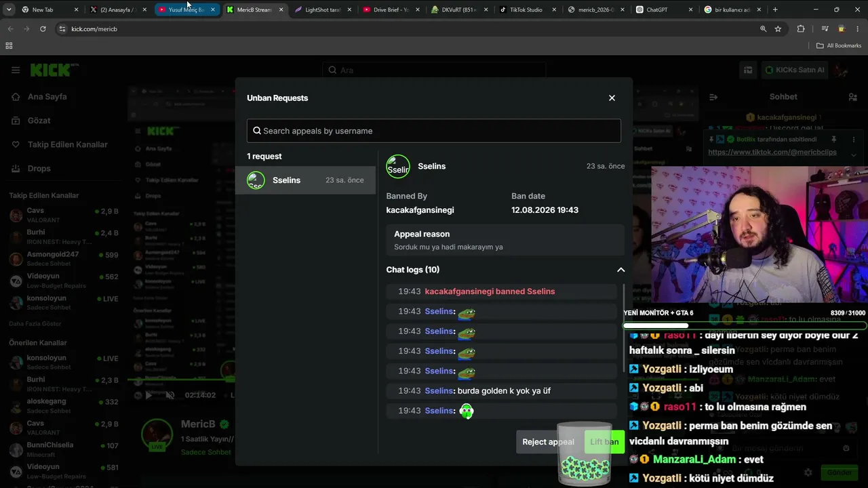This screenshot has width=868, height=488.
Task: Open the Chrome tab search dropdown
Action: (x=9, y=9)
